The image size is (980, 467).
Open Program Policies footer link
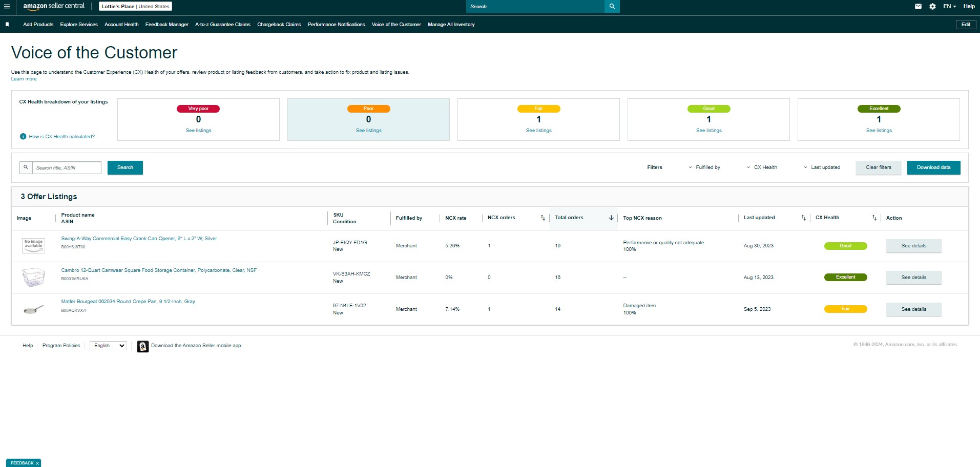[61, 346]
